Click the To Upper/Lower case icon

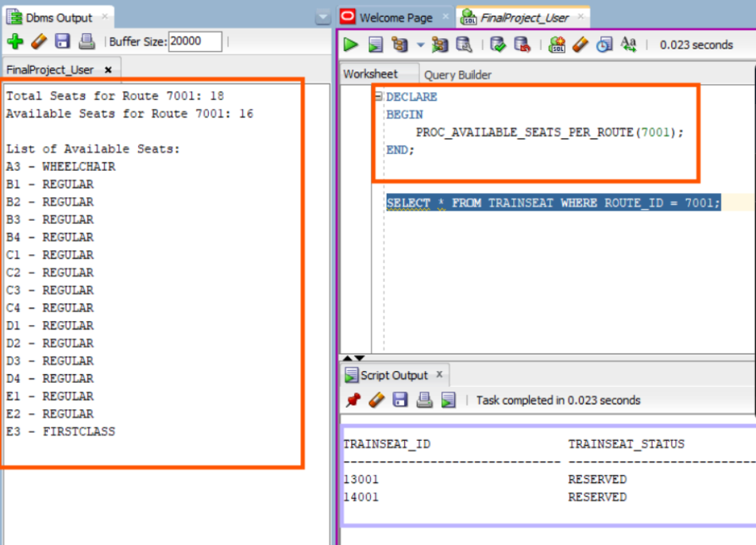[628, 44]
